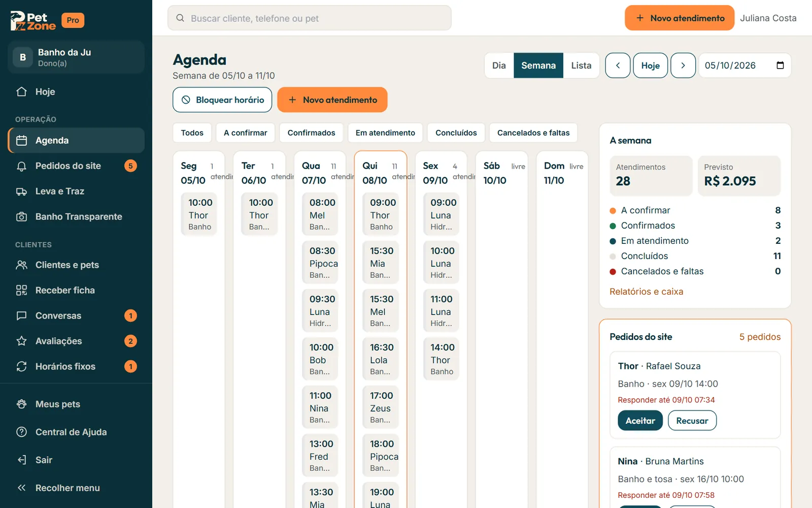This screenshot has height=508, width=812.
Task: Click the Hoje home icon in sidebar
Action: pos(21,91)
